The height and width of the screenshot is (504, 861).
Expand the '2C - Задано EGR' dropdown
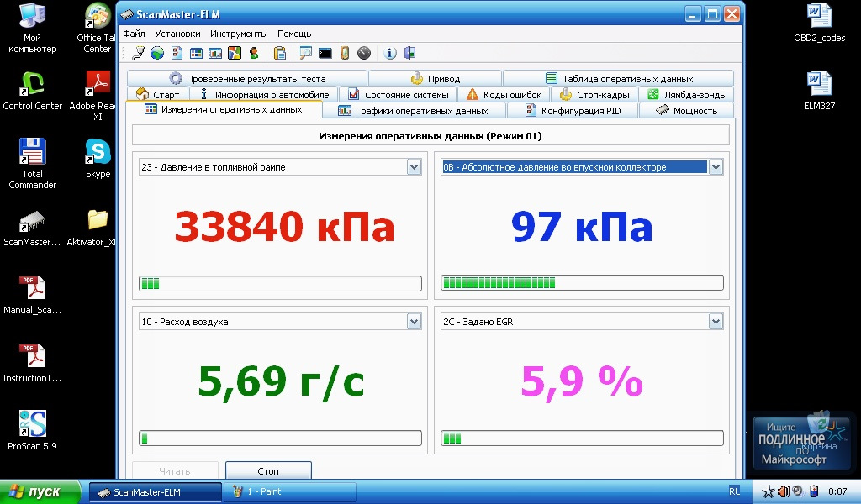pos(716,322)
